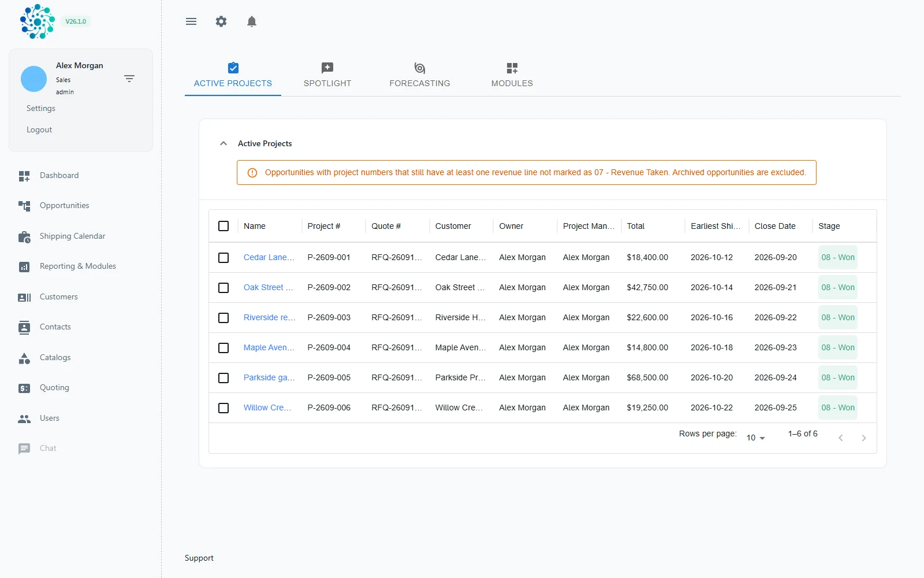Check the Willow Cre row checkbox

tap(223, 408)
